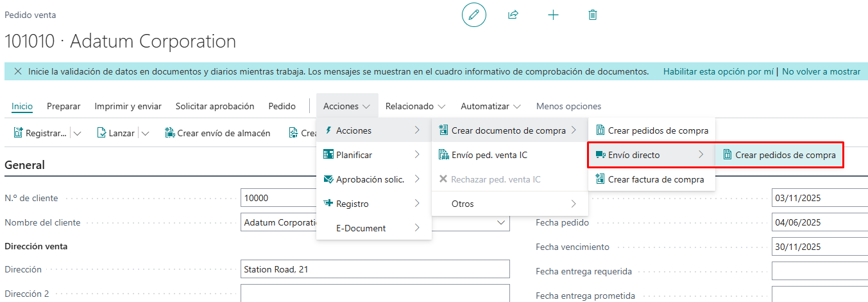Click Crear pedidos de compra under Envío directo
The height and width of the screenshot is (302, 868).
(778, 155)
